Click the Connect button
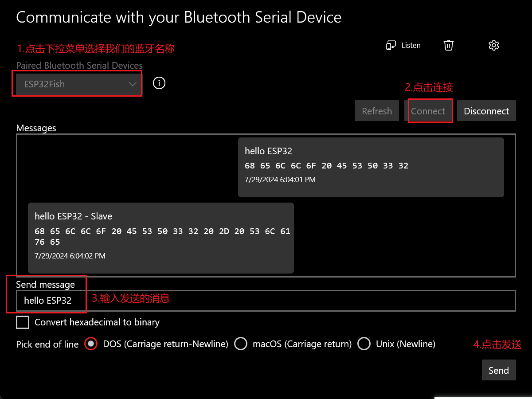This screenshot has width=532, height=399. pos(428,111)
